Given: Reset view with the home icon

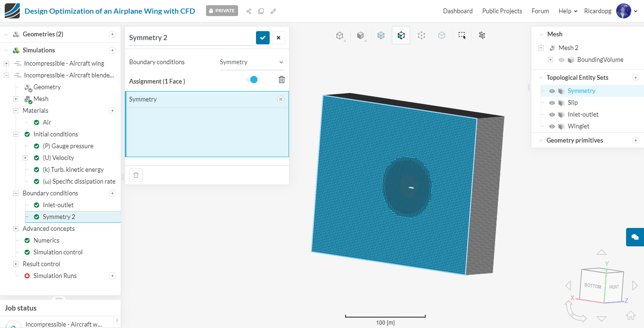Looking at the screenshot, I should 630,315.
